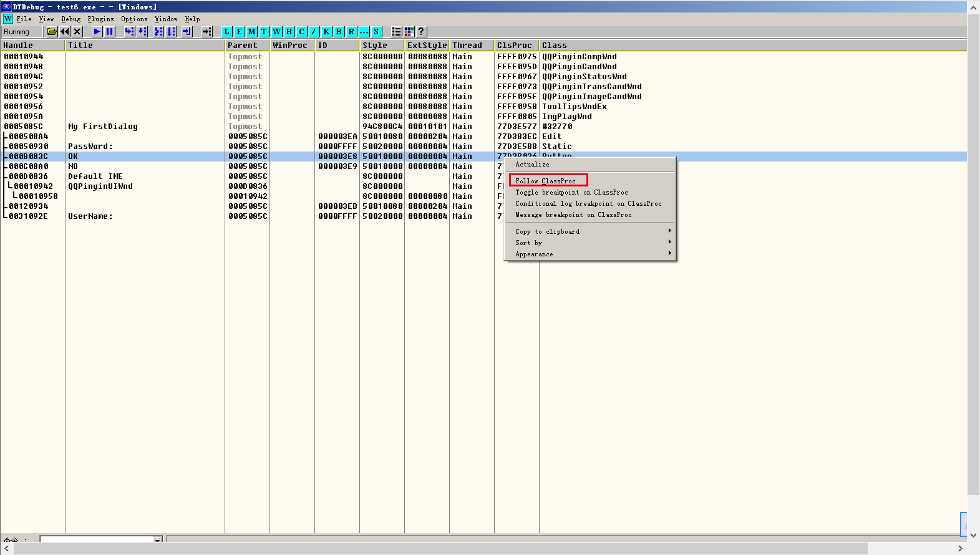Image resolution: width=980 pixels, height=555 pixels.
Task: Select the QQPinyinCompWnd class row
Action: click(483, 57)
